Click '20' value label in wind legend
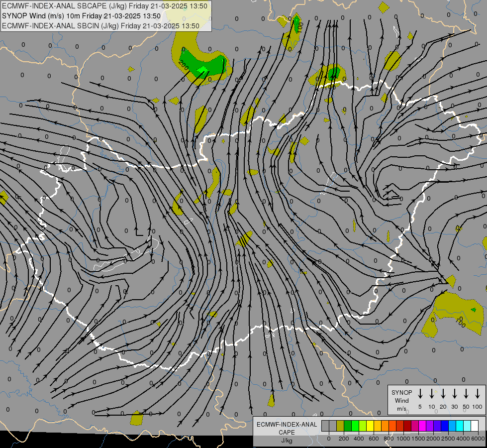 [x=443, y=407]
